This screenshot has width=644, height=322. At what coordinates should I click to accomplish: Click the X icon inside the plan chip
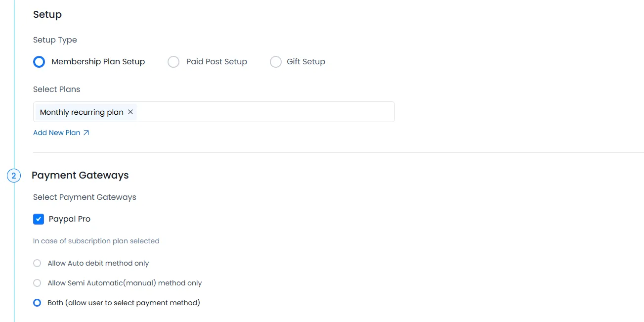coord(130,112)
